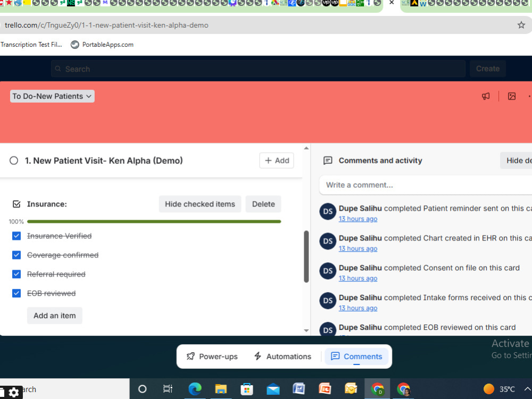Click Hide details button in activity panel

tap(516, 161)
